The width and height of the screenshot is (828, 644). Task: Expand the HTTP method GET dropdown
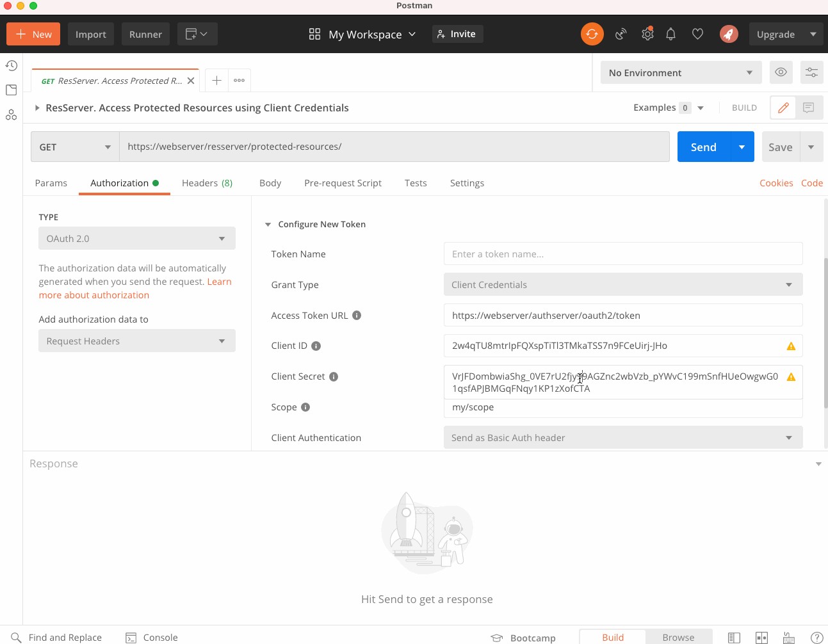(75, 147)
